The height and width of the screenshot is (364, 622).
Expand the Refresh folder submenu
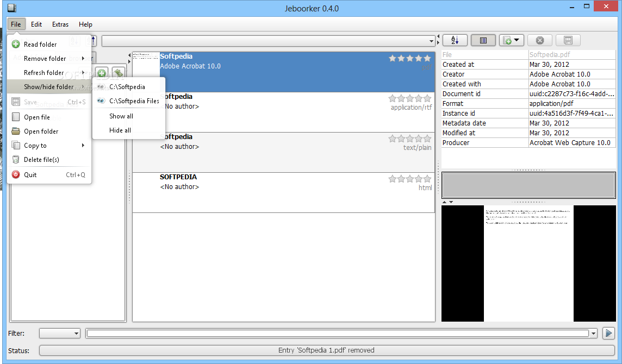pos(49,73)
